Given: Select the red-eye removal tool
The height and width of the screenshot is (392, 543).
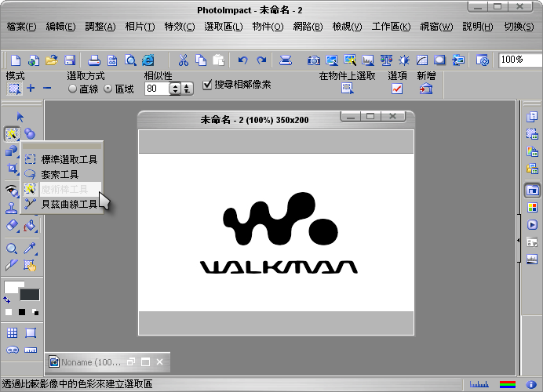Looking at the screenshot, I should coord(12,191).
